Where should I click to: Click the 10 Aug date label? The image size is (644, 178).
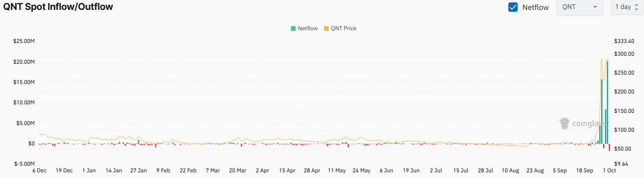[510, 170]
